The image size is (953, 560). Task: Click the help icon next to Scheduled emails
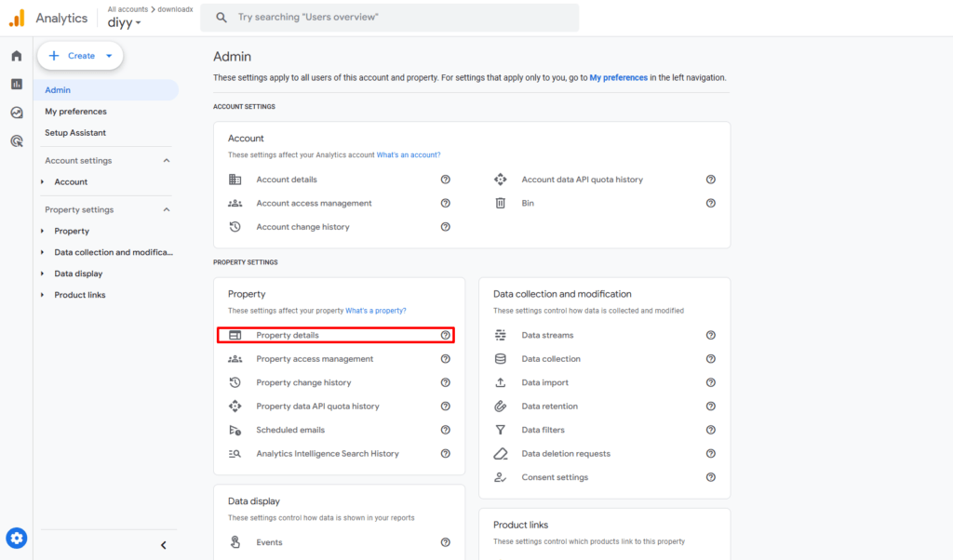pyautogui.click(x=446, y=430)
